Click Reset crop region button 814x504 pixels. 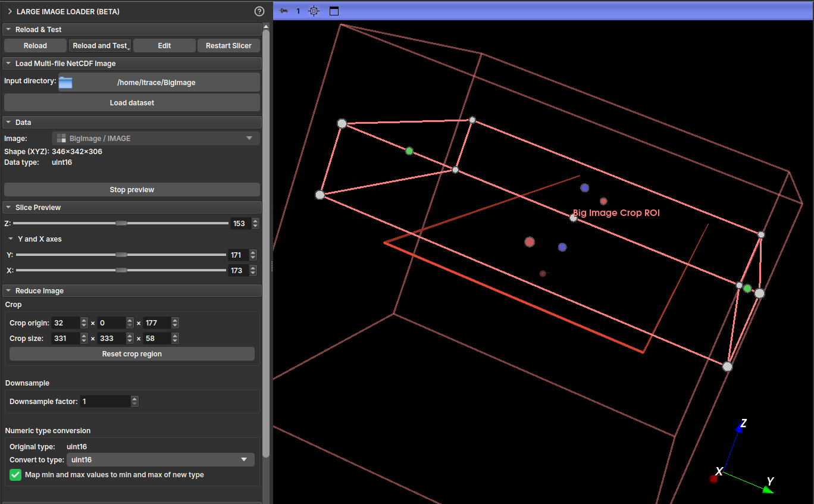(132, 354)
